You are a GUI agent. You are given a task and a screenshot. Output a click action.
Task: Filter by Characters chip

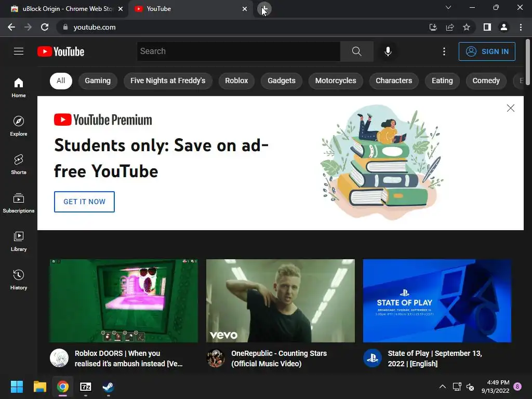point(394,81)
